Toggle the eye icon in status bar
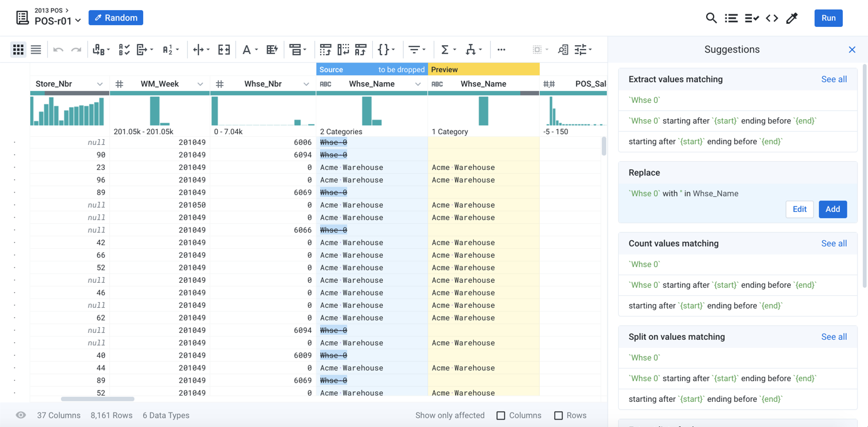 tap(21, 415)
